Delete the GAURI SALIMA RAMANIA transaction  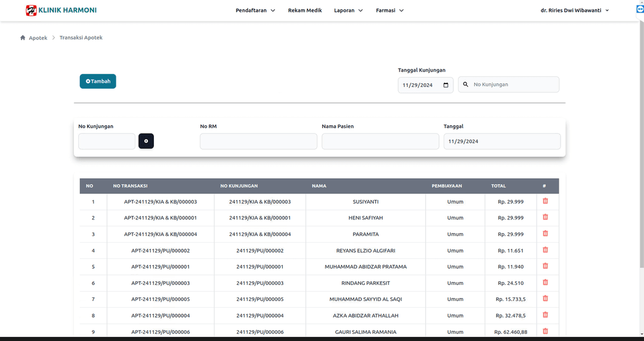point(546,331)
